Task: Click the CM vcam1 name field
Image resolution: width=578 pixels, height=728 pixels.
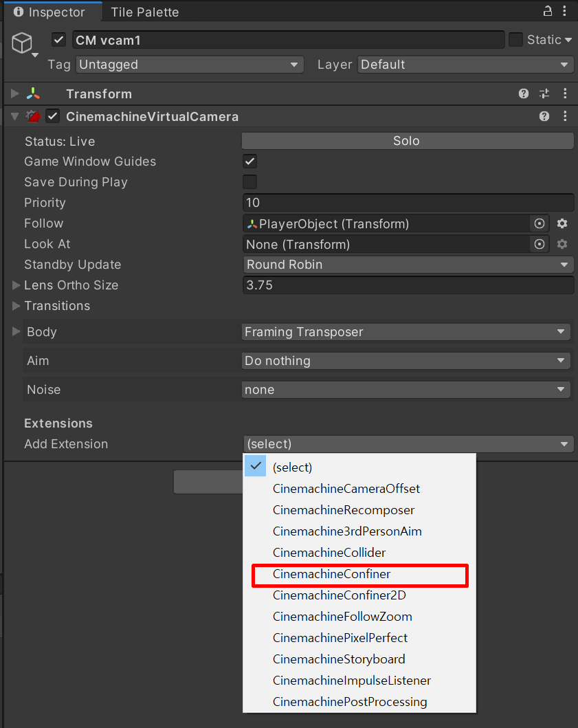Action: (288, 40)
